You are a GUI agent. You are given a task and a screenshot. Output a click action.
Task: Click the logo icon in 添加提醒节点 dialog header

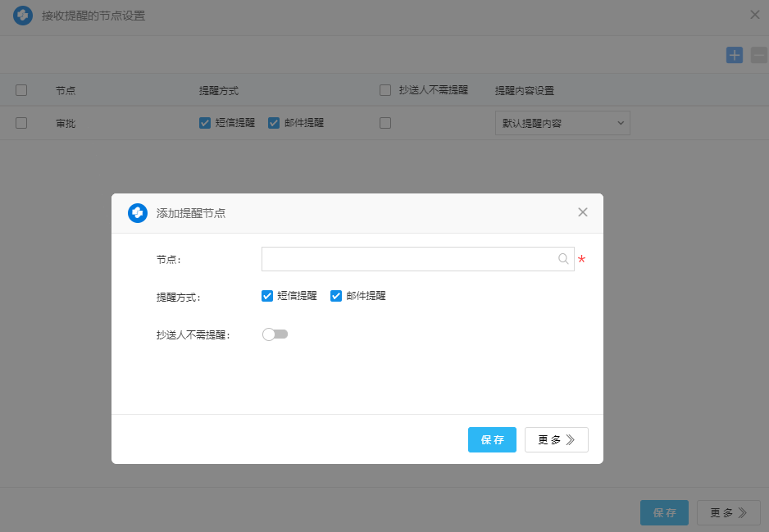[138, 213]
